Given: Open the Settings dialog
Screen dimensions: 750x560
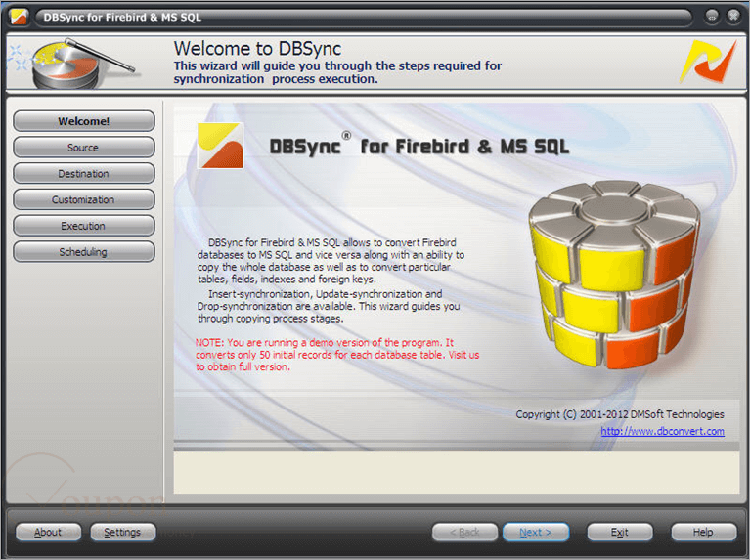Looking at the screenshot, I should click(x=123, y=532).
